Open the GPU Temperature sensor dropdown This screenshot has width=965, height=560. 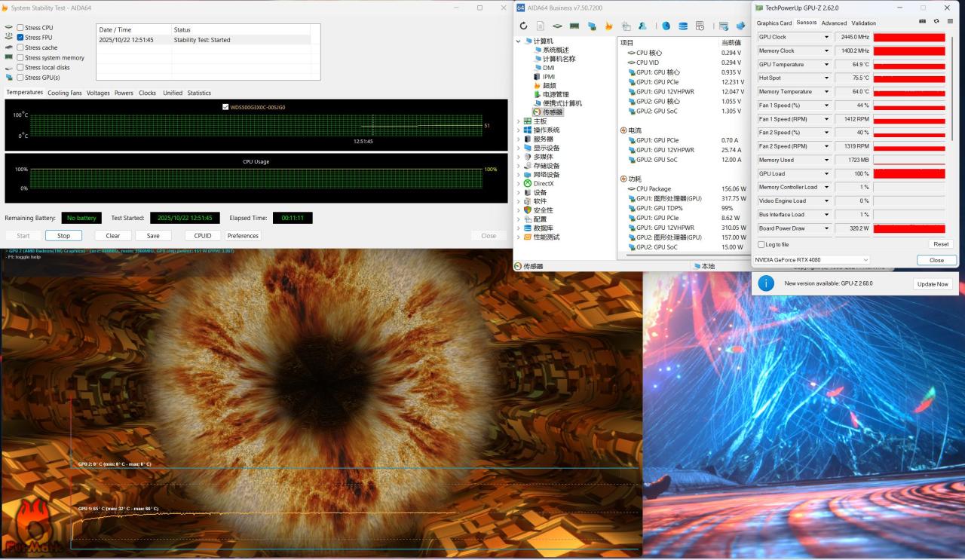(826, 65)
